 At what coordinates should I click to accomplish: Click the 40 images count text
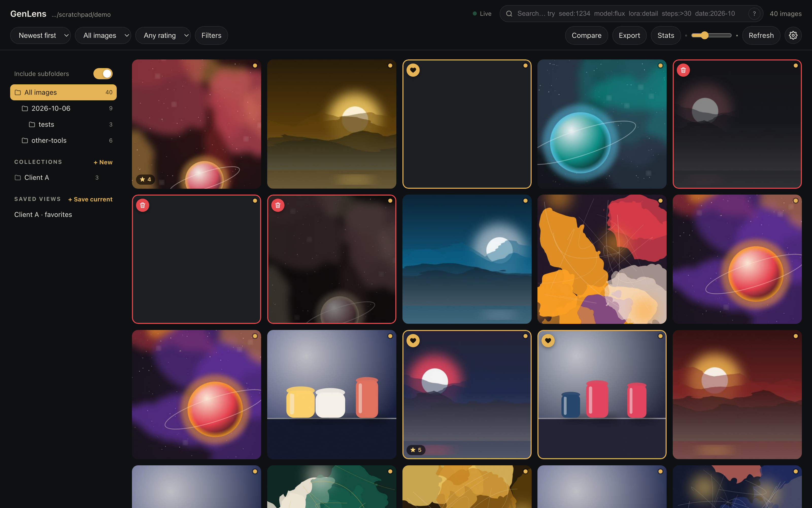(x=786, y=14)
